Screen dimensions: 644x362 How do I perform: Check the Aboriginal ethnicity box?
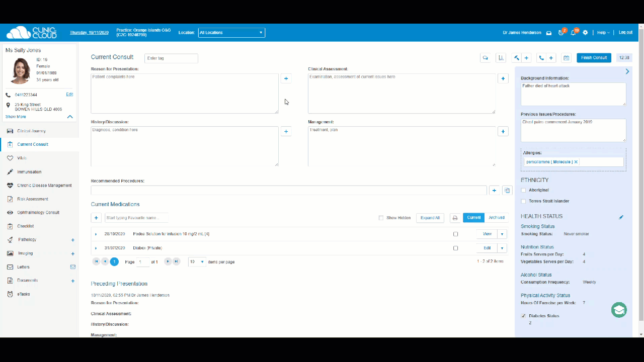pos(523,190)
